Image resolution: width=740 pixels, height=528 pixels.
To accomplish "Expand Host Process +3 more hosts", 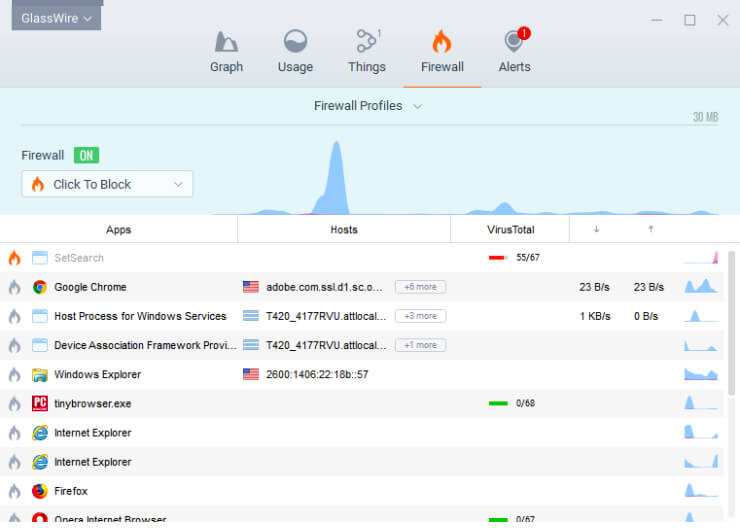I will pyautogui.click(x=420, y=316).
